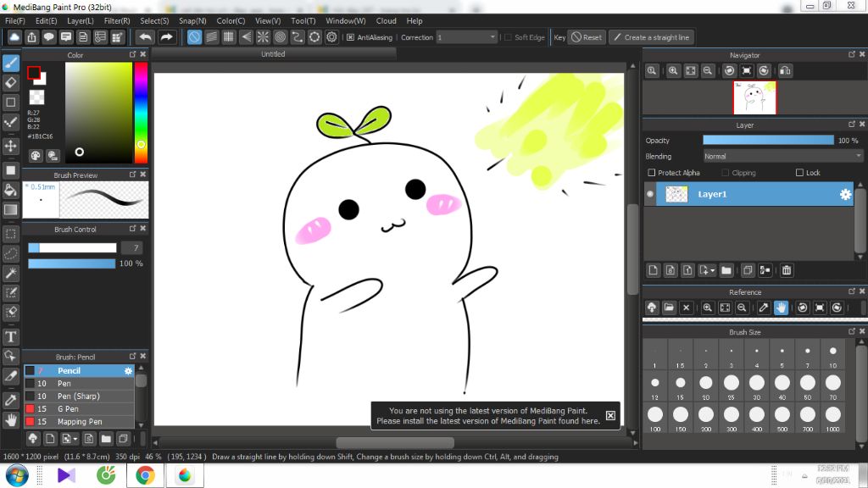Viewport: 868px width, 488px height.
Task: Open the File menu
Action: [15, 21]
